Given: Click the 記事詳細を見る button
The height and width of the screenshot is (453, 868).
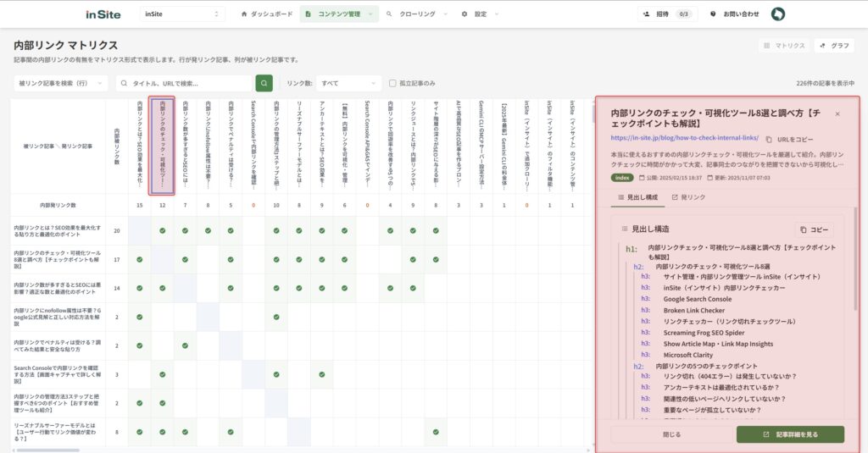Looking at the screenshot, I should [790, 434].
